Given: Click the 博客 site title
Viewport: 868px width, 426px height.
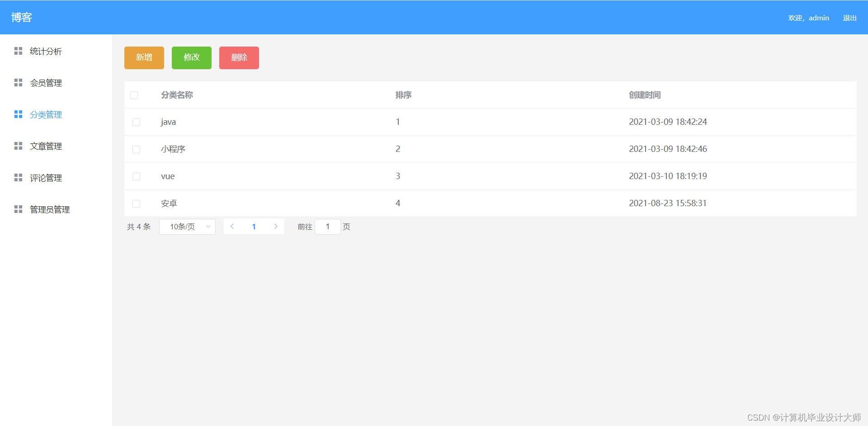Looking at the screenshot, I should tap(22, 17).
